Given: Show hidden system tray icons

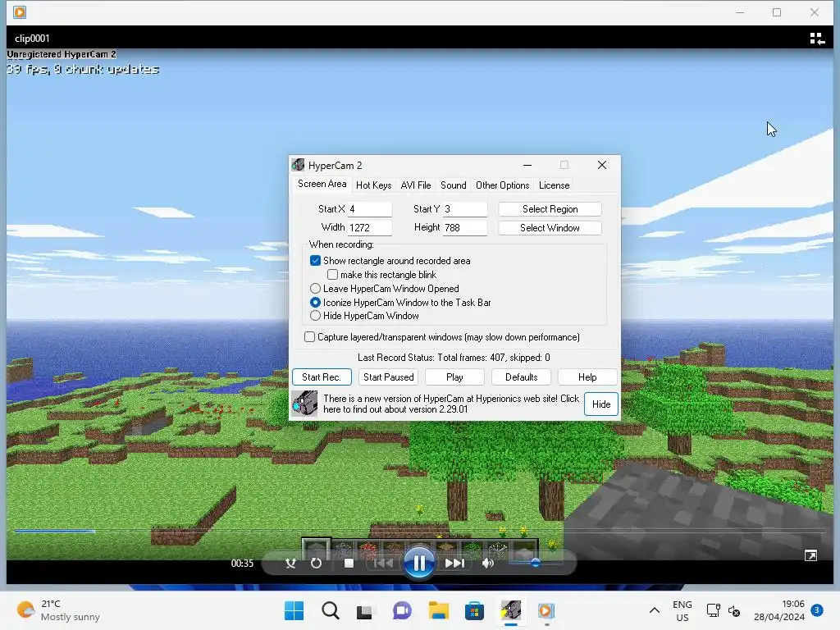Looking at the screenshot, I should (x=654, y=610).
